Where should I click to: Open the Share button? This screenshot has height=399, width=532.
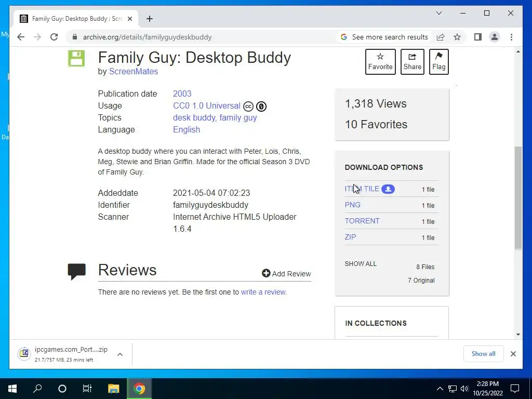point(412,62)
